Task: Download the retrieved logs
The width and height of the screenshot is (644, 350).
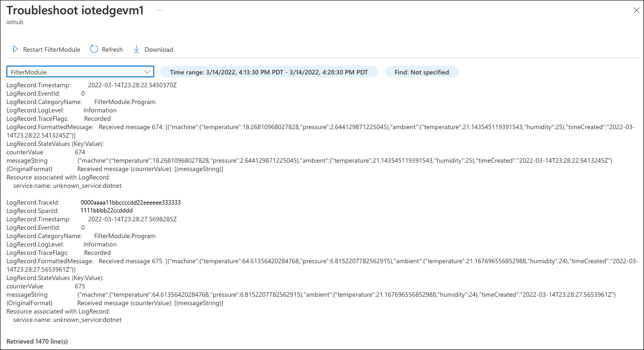Action: (x=153, y=49)
